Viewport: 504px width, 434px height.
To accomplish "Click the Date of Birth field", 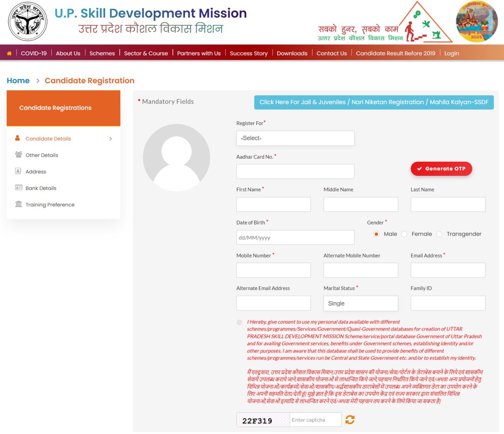I will tap(295, 237).
